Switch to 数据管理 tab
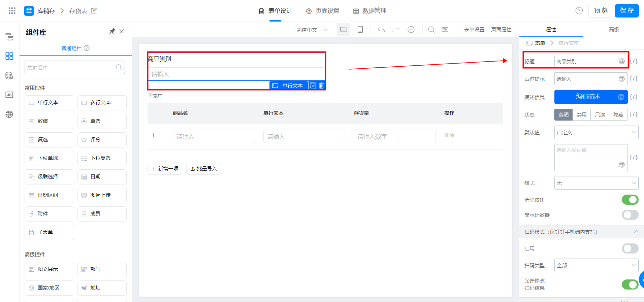The image size is (644, 302). [370, 11]
